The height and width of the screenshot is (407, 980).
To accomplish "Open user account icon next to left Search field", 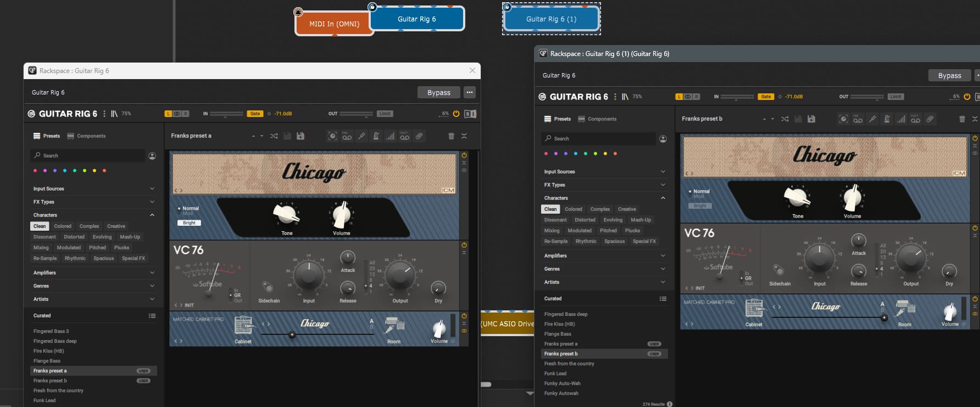I will click(x=152, y=156).
